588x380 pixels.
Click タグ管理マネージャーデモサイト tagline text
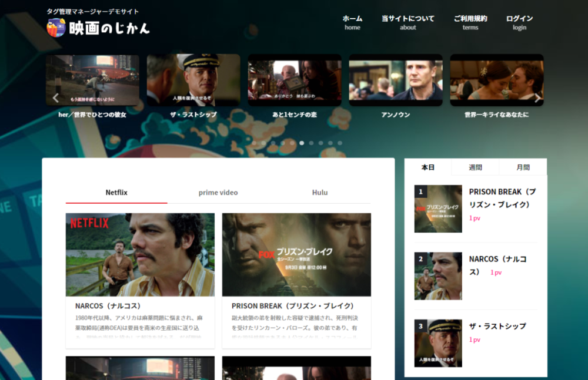coord(93,12)
